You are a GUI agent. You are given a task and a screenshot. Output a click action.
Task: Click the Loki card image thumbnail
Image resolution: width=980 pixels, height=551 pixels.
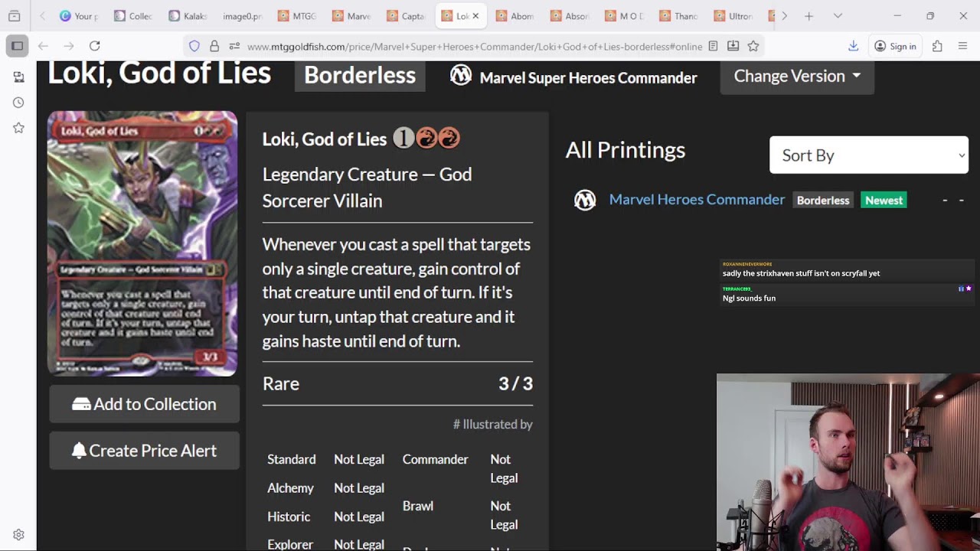click(x=142, y=243)
